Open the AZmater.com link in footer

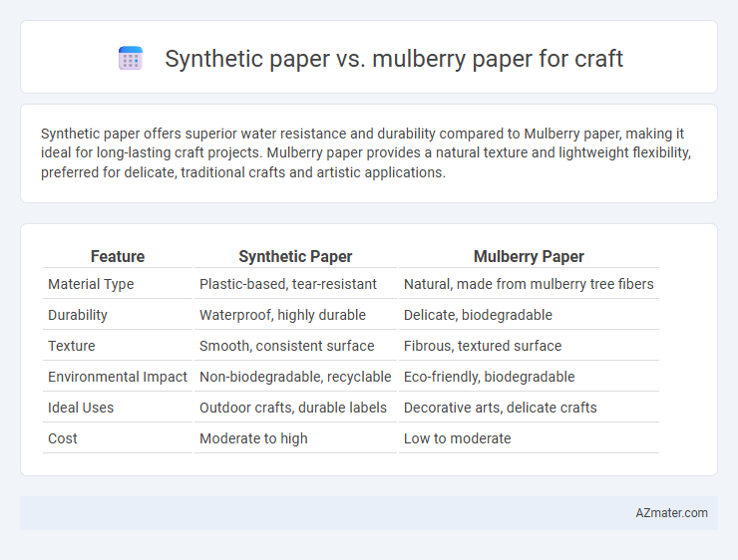pos(671,512)
